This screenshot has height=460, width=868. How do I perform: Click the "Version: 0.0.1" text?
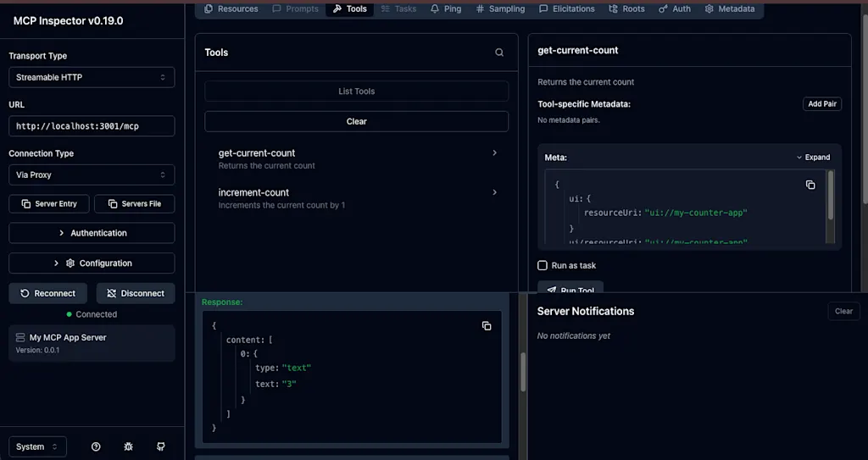(x=37, y=350)
